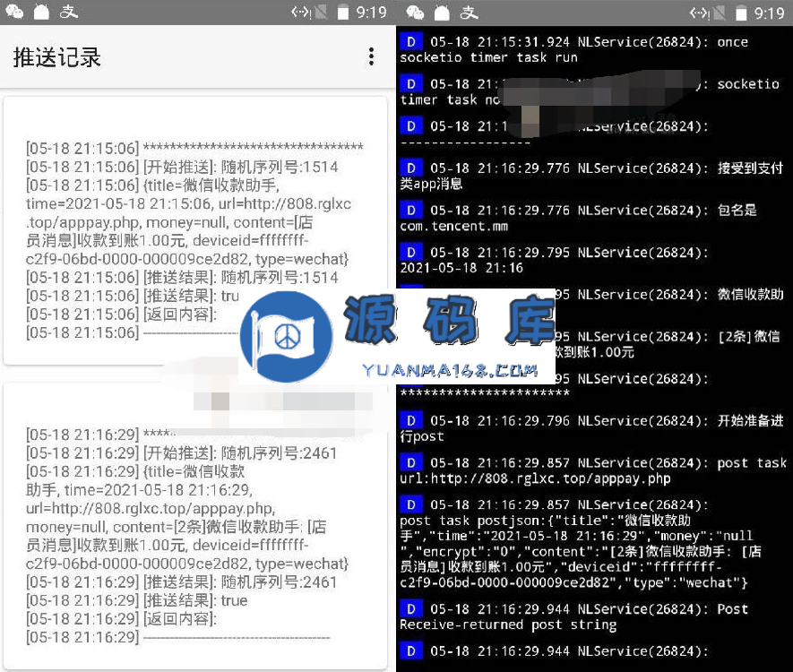The height and width of the screenshot is (672, 793).
Task: Select 'socketio timer task run' log text
Action: click(488, 57)
